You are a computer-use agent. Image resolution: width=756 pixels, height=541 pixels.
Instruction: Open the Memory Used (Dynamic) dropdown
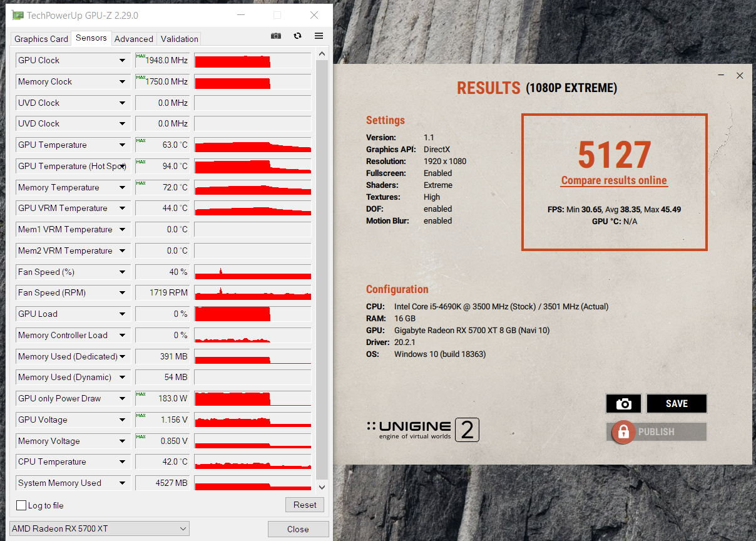(122, 378)
